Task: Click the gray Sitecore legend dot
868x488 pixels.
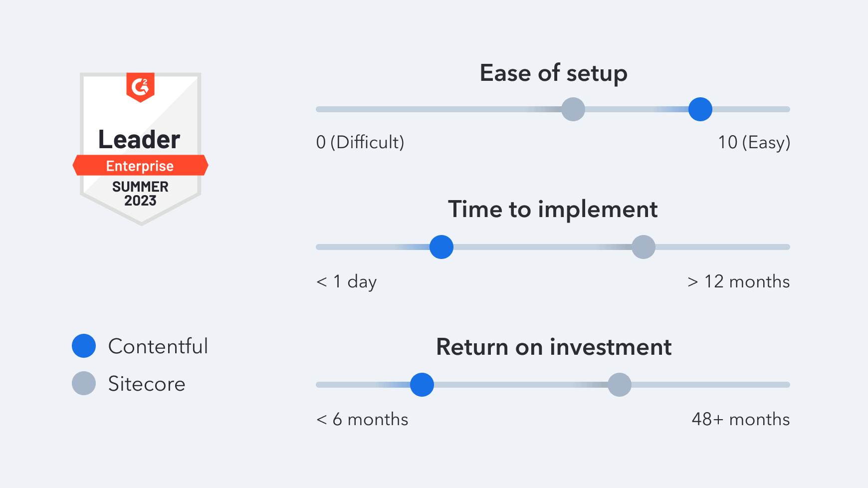Action: point(84,383)
